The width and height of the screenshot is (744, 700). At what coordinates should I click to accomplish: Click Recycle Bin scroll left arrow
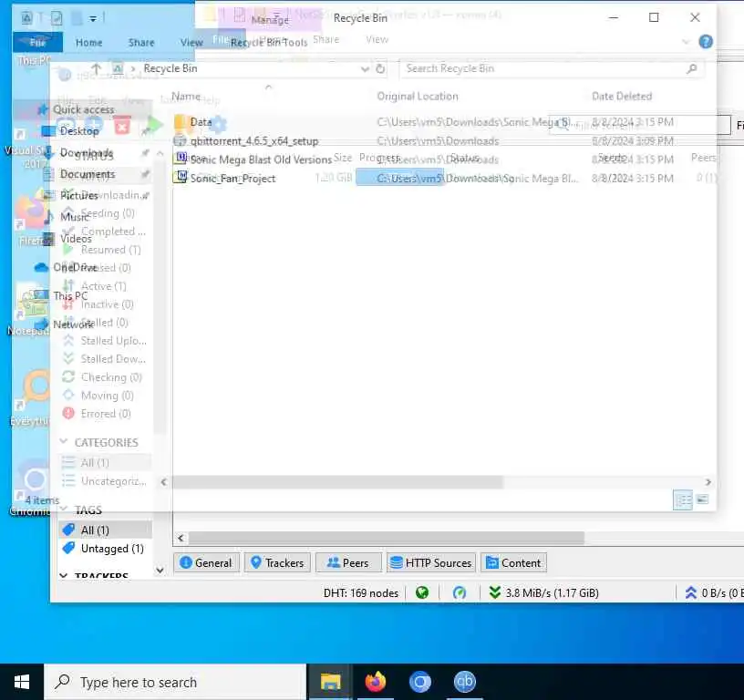[x=164, y=482]
